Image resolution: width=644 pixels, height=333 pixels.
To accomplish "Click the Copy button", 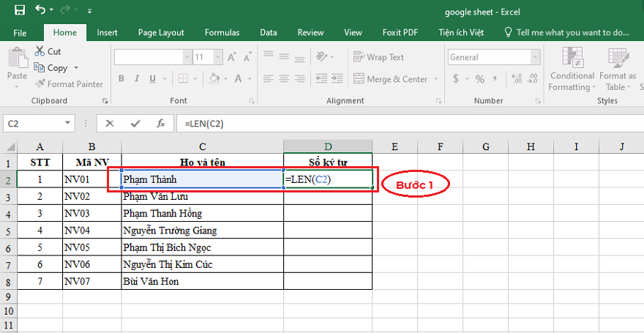I will 51,68.
